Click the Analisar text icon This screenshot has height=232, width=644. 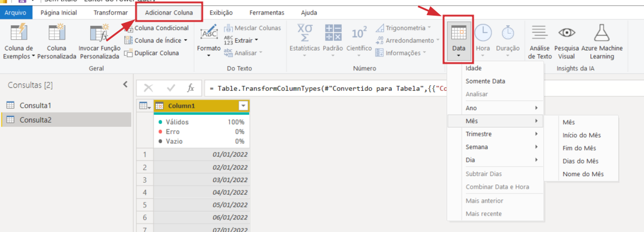pyautogui.click(x=228, y=53)
